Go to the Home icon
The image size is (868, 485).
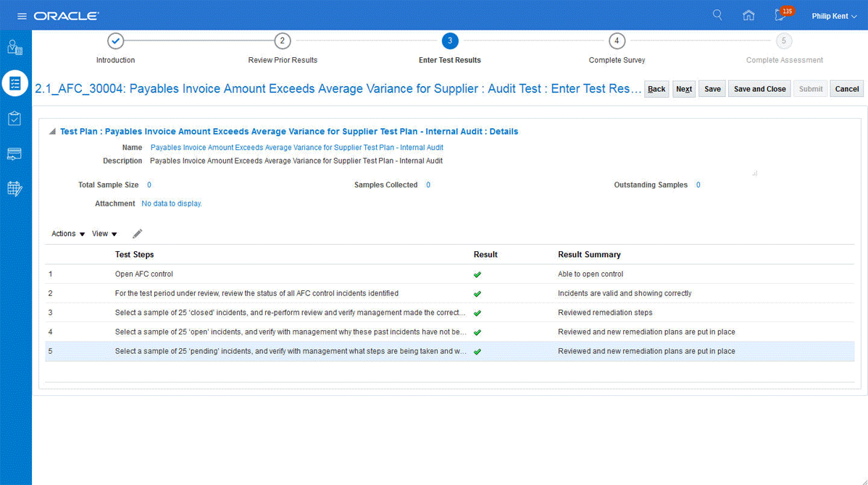pos(748,15)
